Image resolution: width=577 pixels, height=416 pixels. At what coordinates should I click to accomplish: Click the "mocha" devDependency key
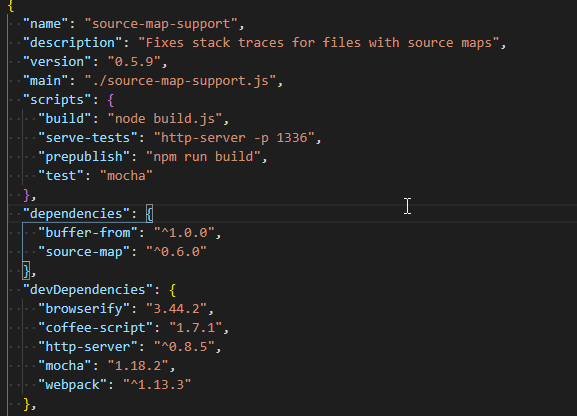tap(64, 366)
